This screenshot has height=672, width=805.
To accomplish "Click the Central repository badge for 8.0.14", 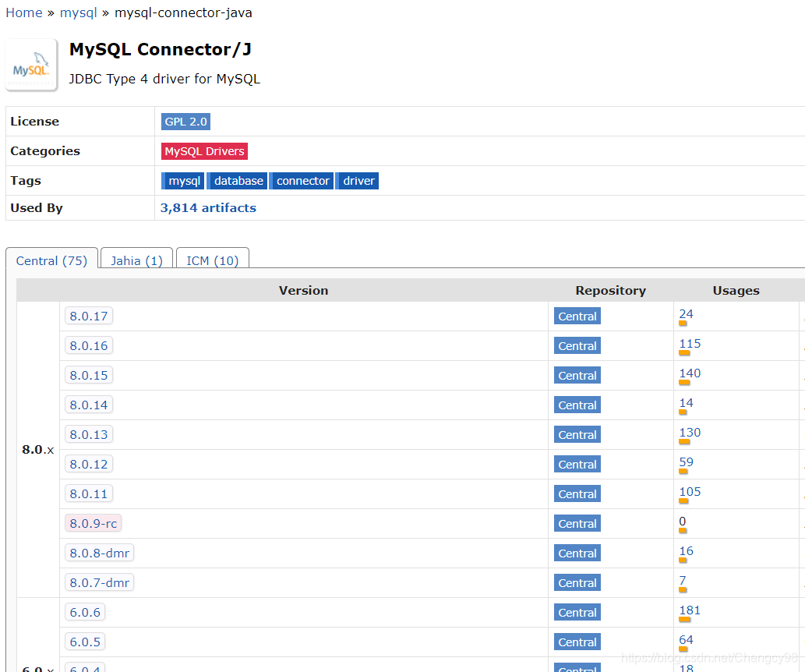I will 577,405.
